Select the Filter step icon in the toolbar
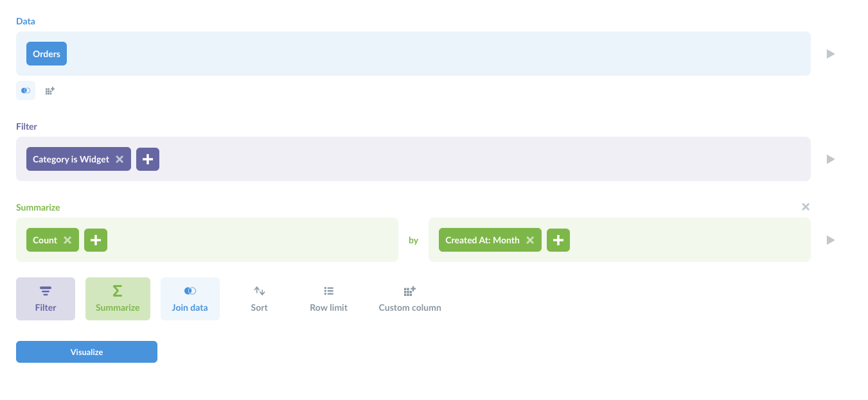868x400 pixels. click(x=45, y=298)
